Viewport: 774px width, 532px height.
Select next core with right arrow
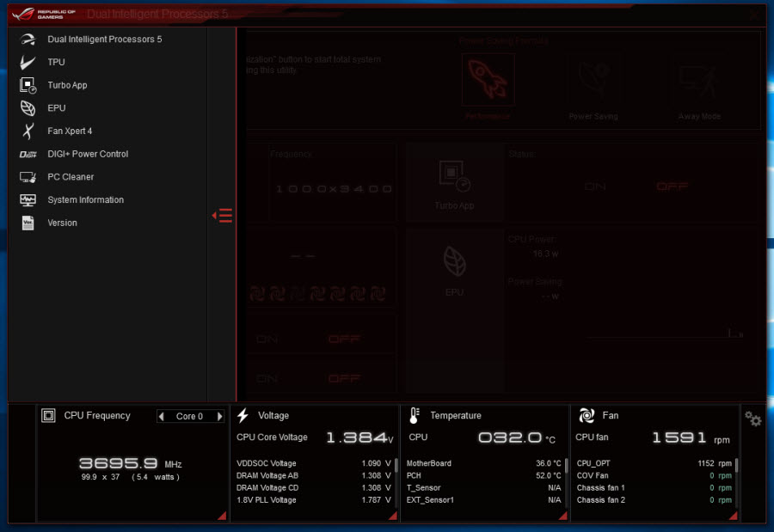[x=219, y=417]
